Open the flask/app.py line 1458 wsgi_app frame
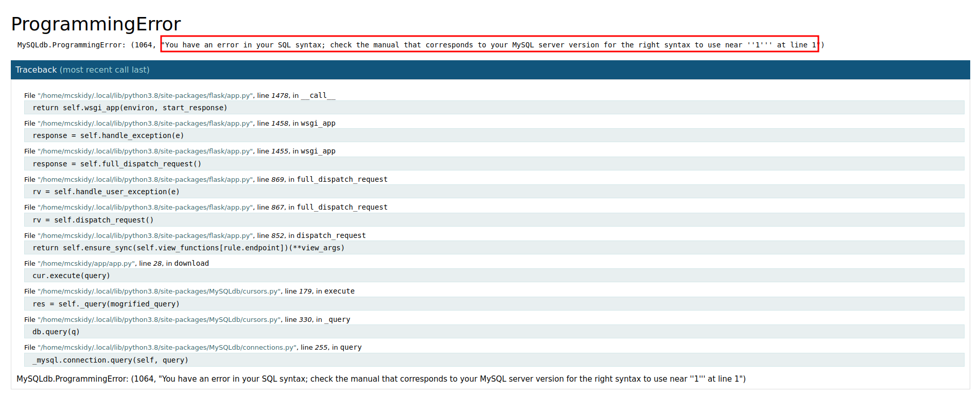The image size is (980, 394). (180, 123)
